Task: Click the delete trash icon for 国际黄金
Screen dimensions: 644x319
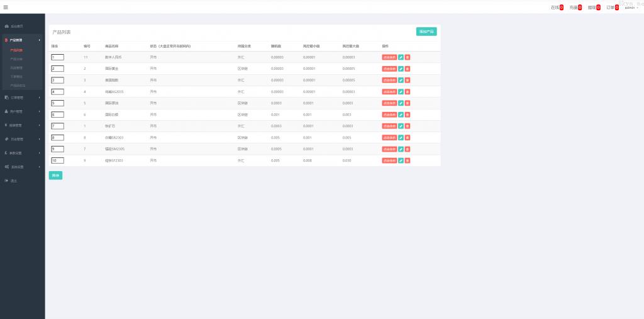Action: click(408, 69)
